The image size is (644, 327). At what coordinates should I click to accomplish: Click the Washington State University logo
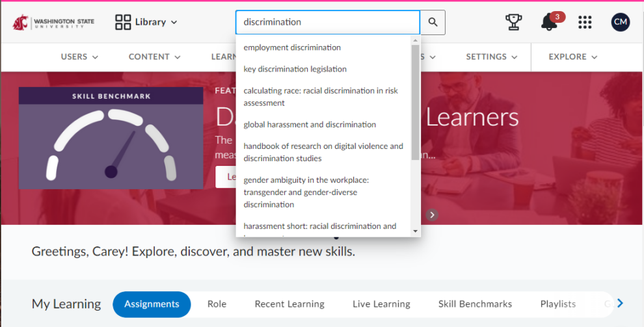click(x=53, y=22)
